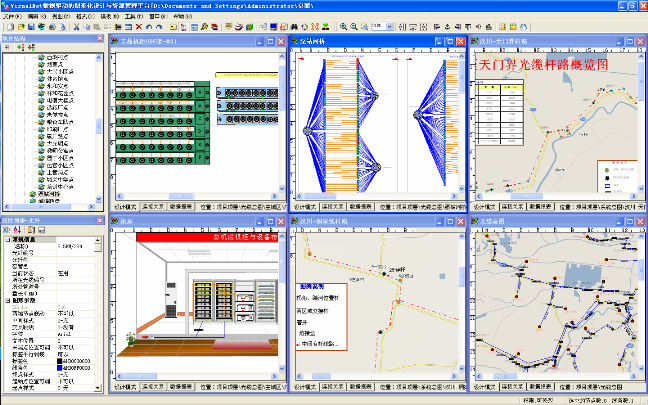648x405 pixels.
Task: Click the zoom-out magnifier icon
Action: 353,28
